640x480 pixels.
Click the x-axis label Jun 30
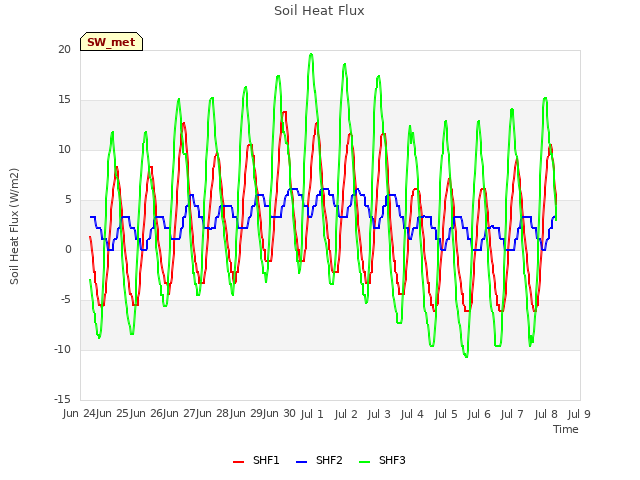[x=280, y=413]
